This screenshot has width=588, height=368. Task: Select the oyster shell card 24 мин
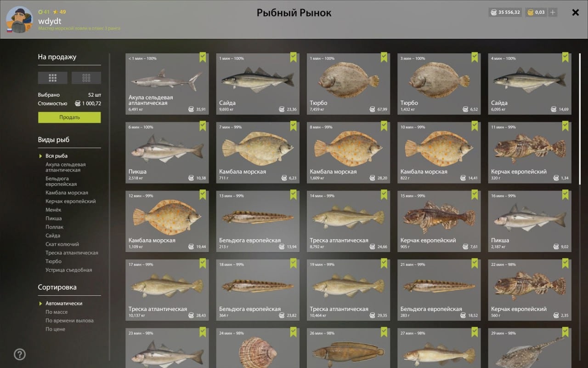coord(258,348)
